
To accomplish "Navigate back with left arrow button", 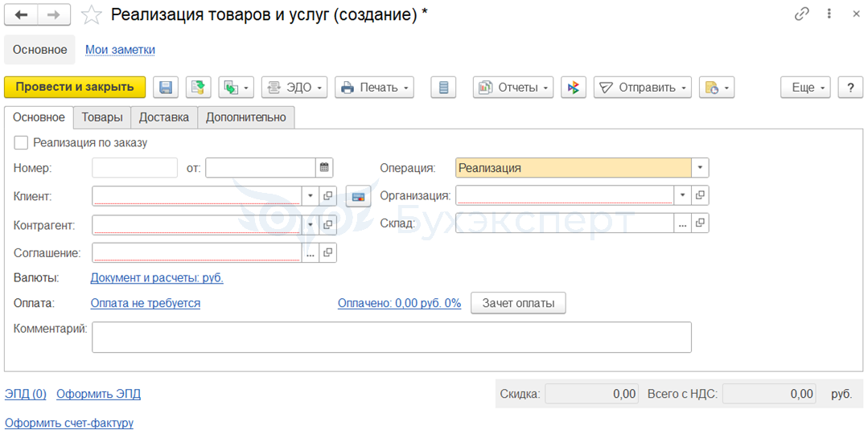I will pyautogui.click(x=21, y=14).
